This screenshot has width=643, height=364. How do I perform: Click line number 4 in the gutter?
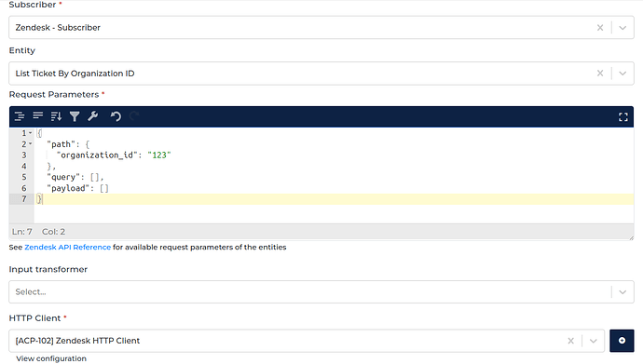coord(24,167)
